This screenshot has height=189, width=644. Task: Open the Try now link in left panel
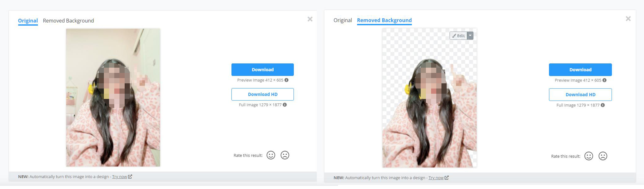coord(119,177)
